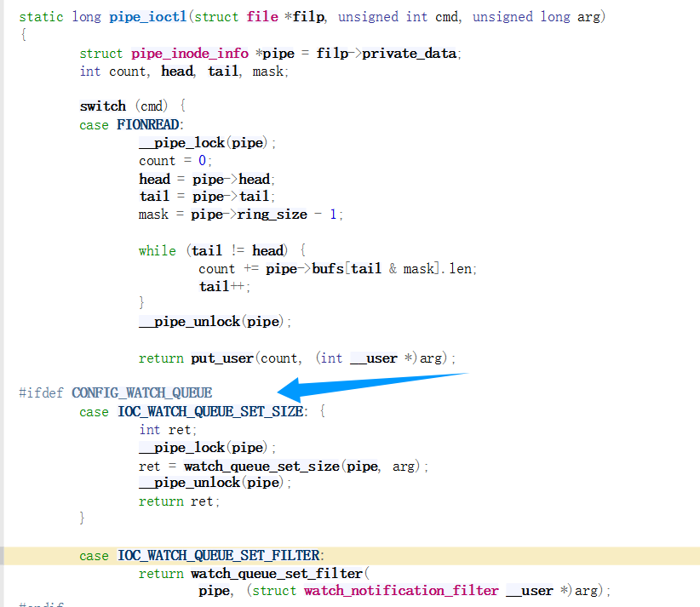
Task: Click the watch_queue_set_filter function call
Action: [x=277, y=574]
